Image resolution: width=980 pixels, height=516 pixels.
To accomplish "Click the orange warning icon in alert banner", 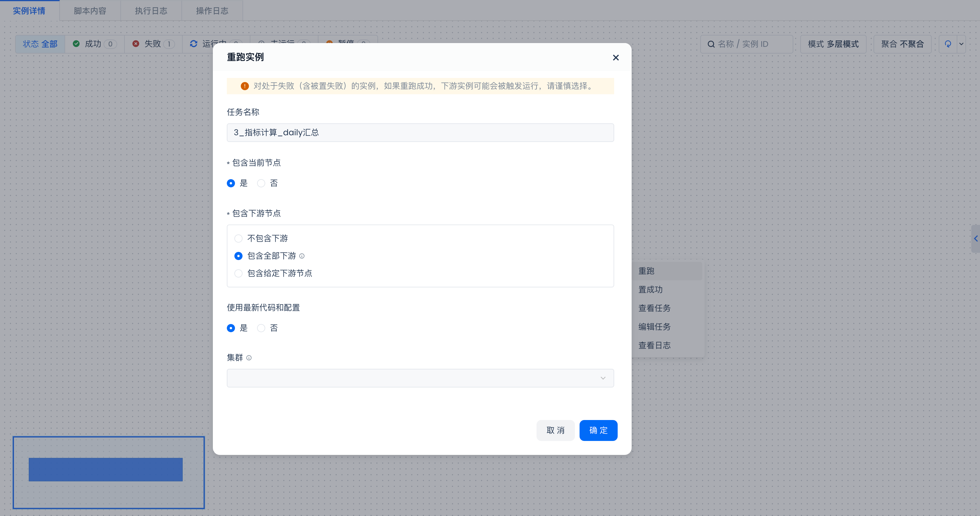I will tap(245, 86).
